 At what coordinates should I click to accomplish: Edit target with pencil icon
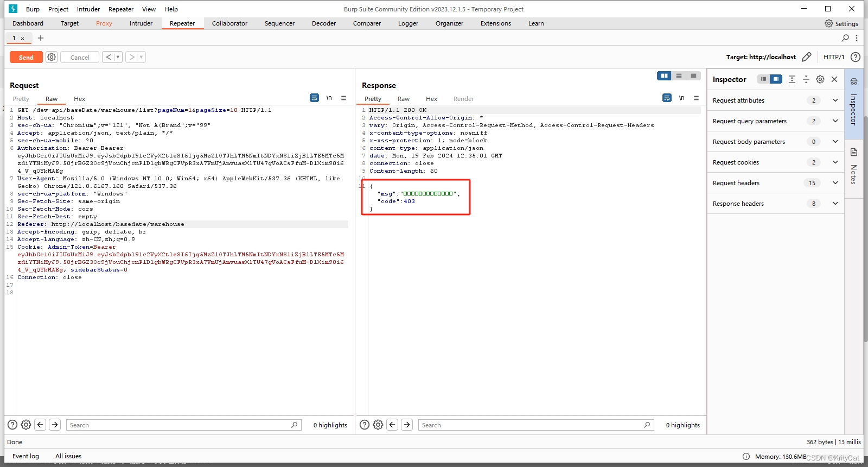click(x=807, y=57)
